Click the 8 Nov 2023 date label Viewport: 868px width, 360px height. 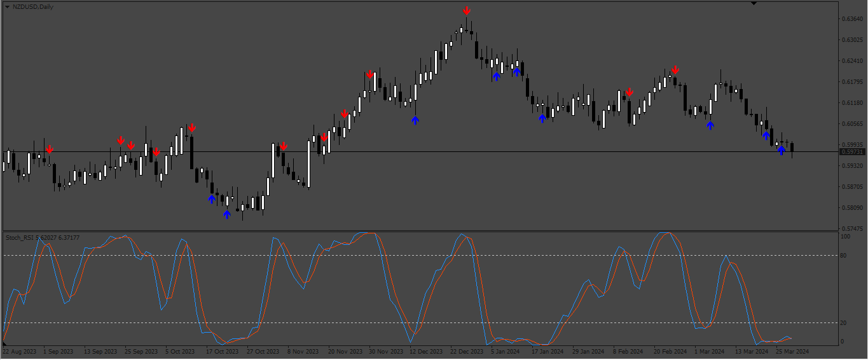pos(303,351)
